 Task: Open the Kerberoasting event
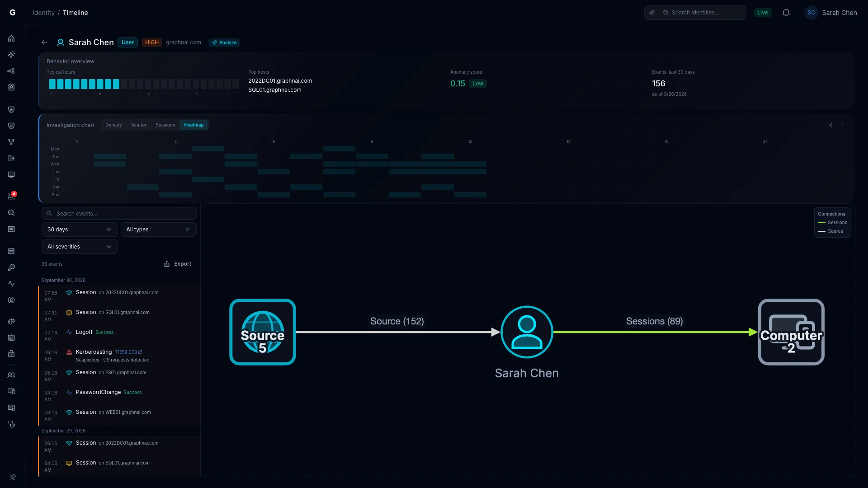(x=119, y=356)
